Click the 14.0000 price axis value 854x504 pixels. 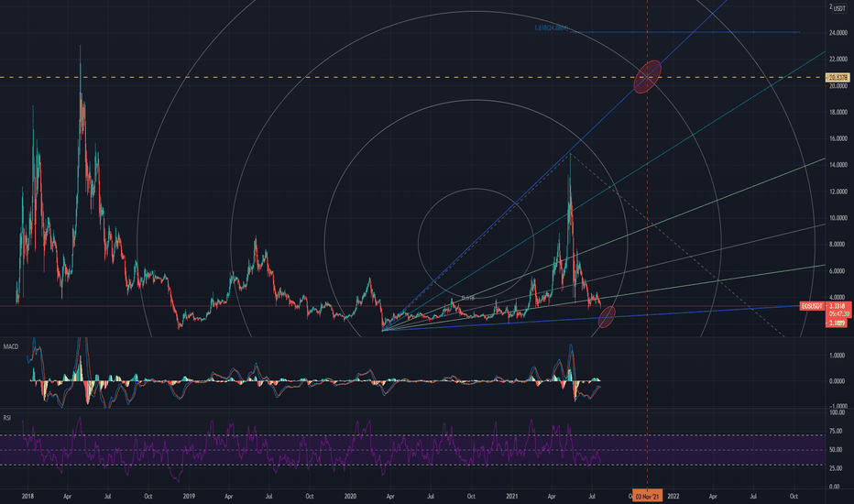[838, 165]
